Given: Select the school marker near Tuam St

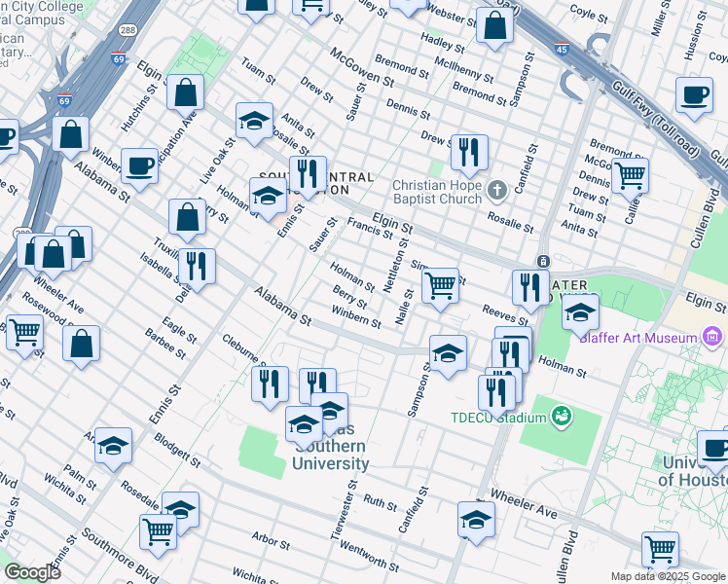Looking at the screenshot, I should click(x=254, y=122).
